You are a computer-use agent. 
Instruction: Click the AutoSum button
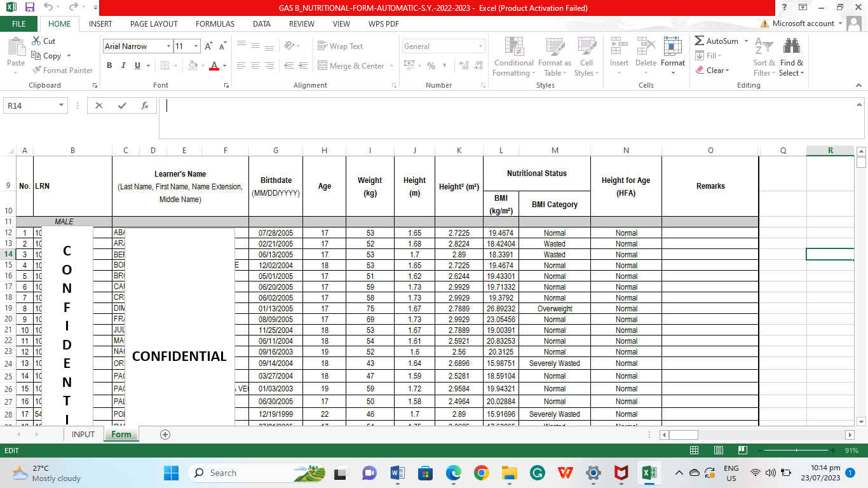pyautogui.click(x=717, y=41)
